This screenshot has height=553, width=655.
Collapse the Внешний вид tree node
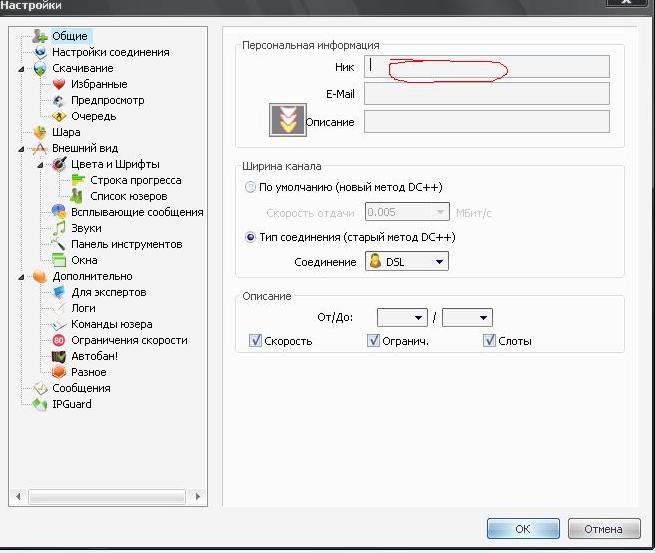click(x=21, y=149)
